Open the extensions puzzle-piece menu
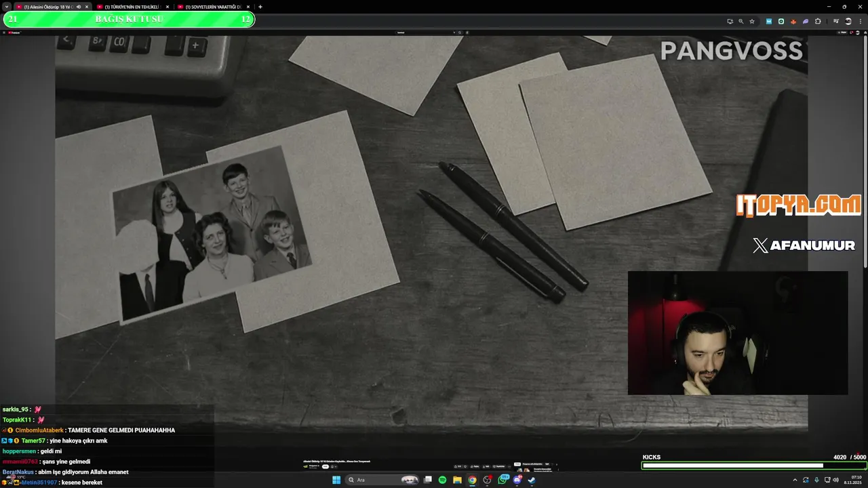Screen dimensions: 868x488 click(818, 21)
